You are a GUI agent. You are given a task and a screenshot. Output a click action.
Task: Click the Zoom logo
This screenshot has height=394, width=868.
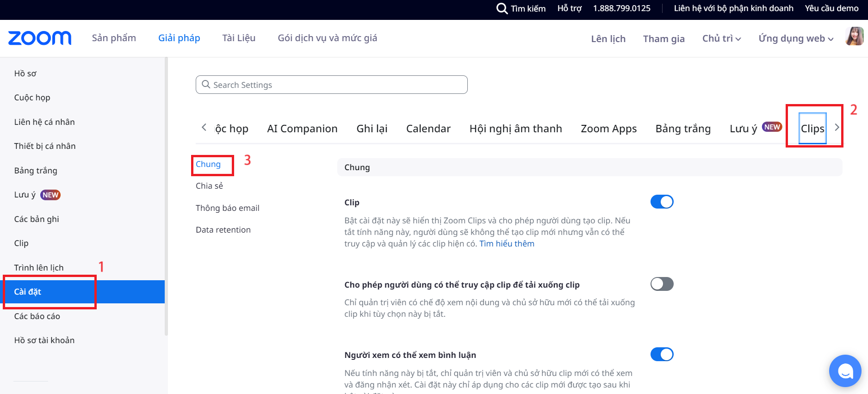(40, 38)
